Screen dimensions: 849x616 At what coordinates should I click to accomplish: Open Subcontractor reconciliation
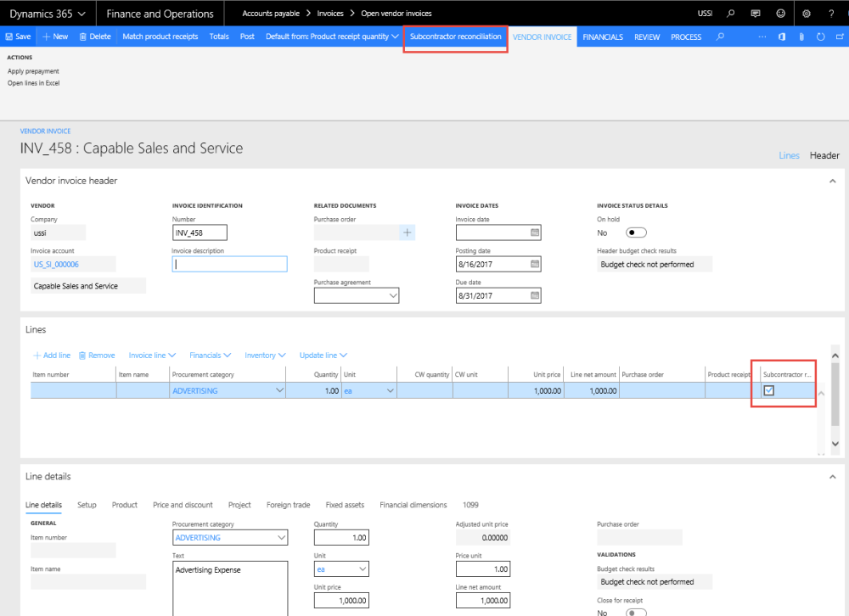click(455, 36)
